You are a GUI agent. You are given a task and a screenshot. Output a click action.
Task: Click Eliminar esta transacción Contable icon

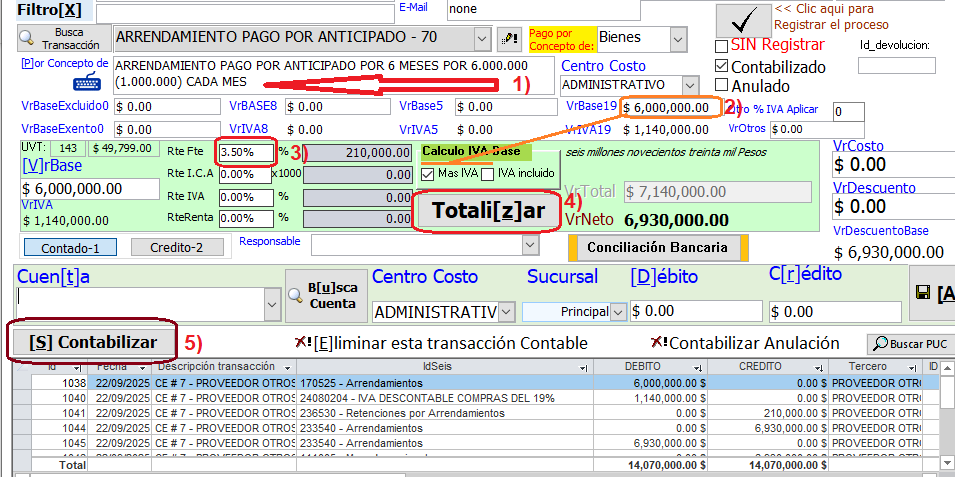tap(303, 343)
